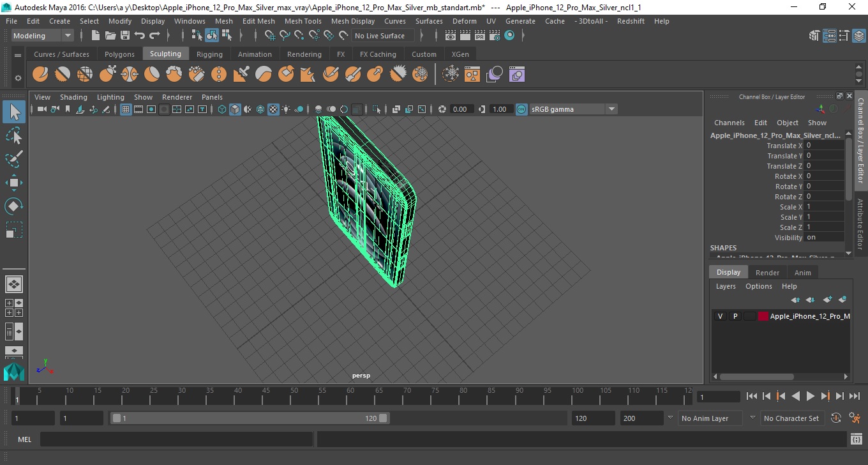Screen dimensions: 868x465
Task: Toggle viewport grid display
Action: pyautogui.click(x=126, y=109)
